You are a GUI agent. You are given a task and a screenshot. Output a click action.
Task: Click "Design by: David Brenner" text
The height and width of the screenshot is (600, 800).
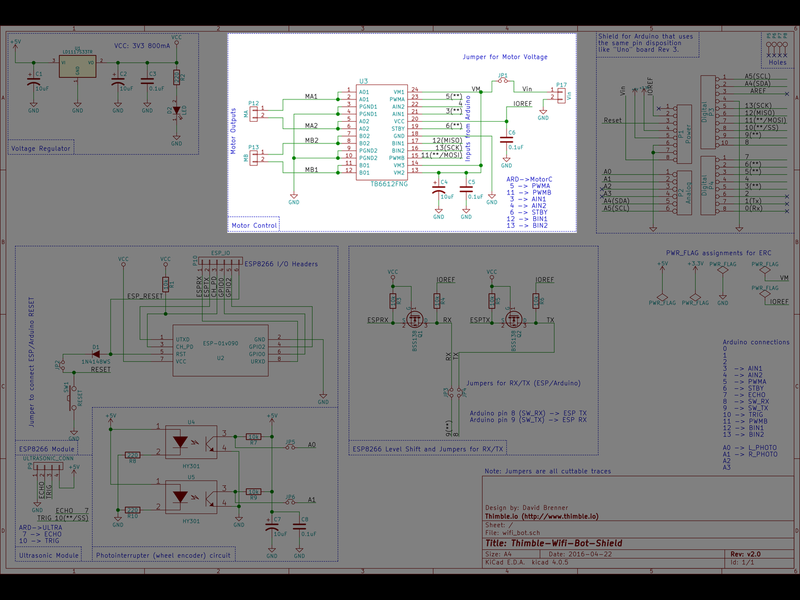526,508
